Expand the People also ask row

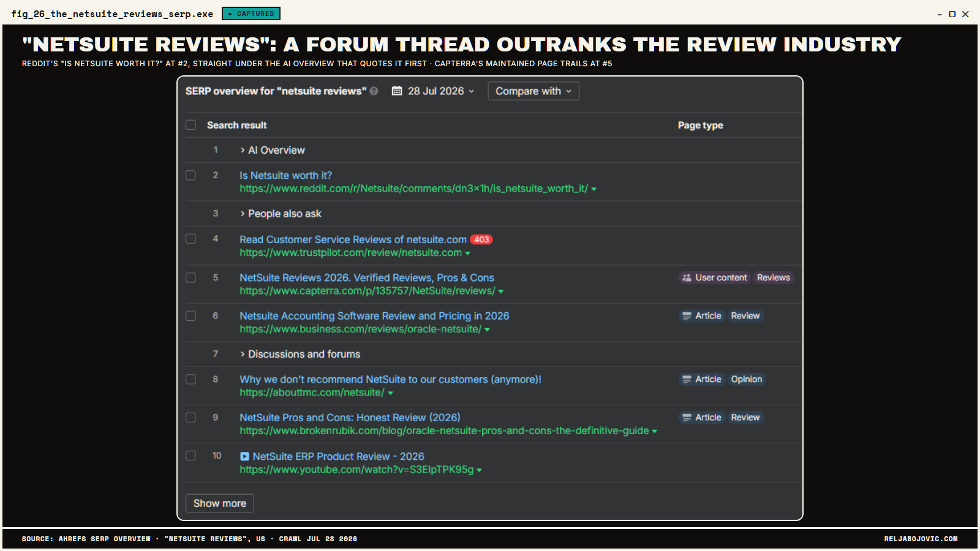281,214
